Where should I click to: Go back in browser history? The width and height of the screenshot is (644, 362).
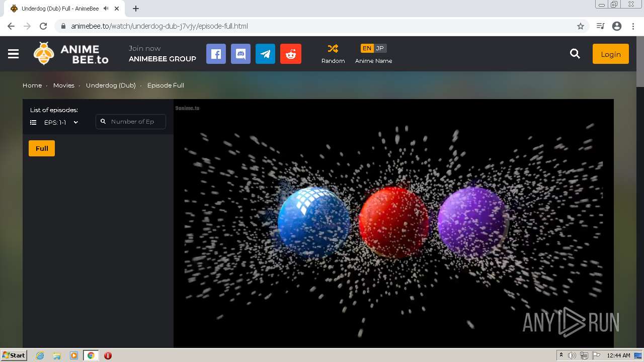coord(11,26)
